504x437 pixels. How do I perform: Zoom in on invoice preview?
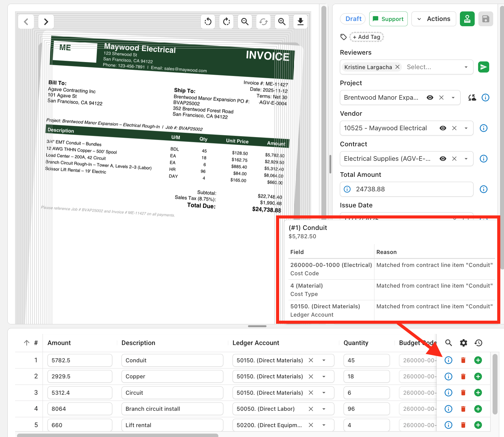point(282,22)
